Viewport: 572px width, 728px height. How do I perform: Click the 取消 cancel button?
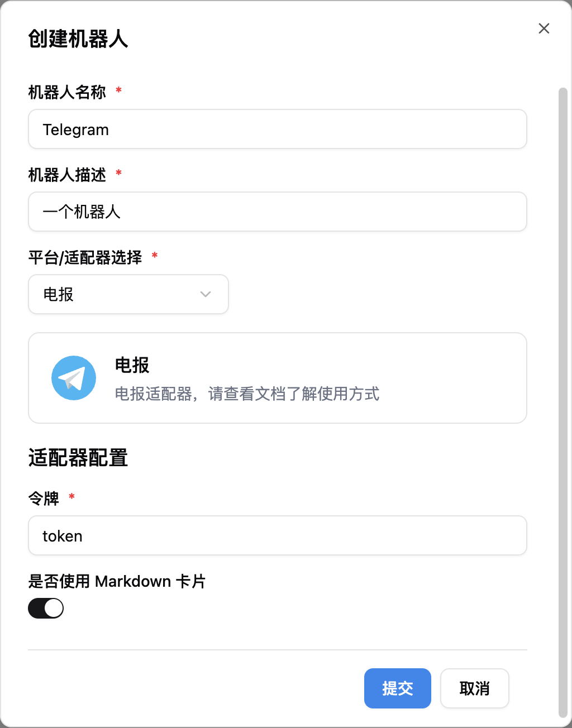point(474,688)
